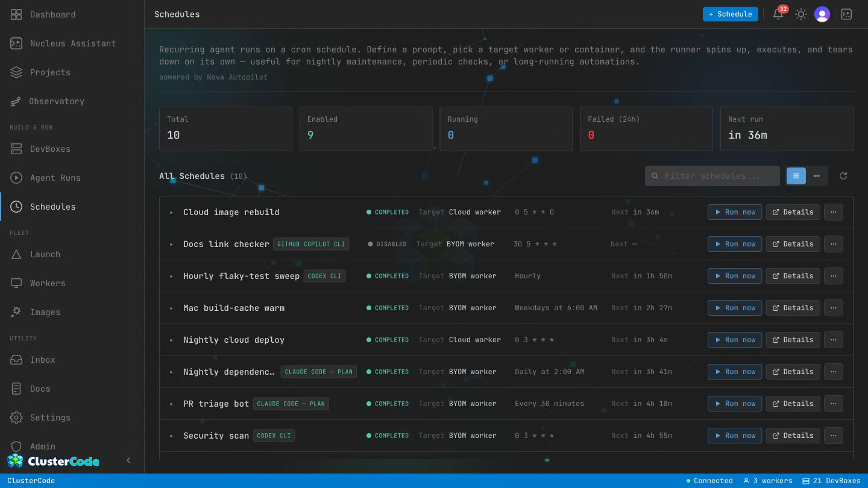
Task: Open the terminal panel icon in header
Action: pyautogui.click(x=846, y=14)
